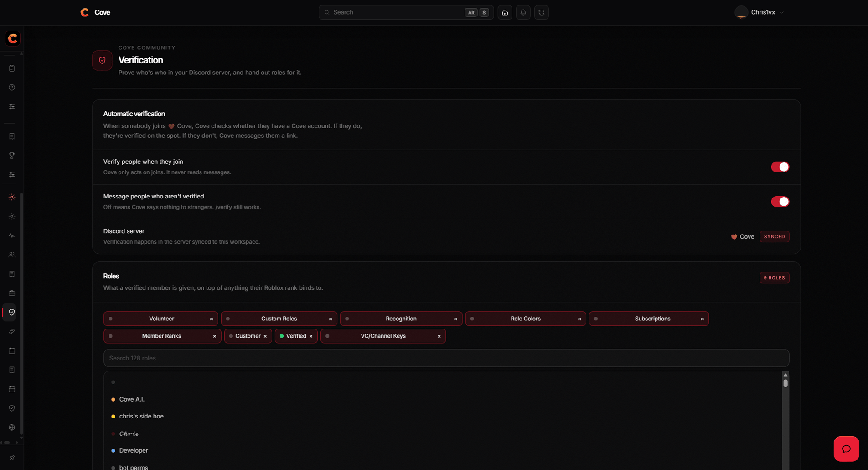Click the sidebar scroll-up arrow
Screen dimensions: 868x470
click(21, 53)
